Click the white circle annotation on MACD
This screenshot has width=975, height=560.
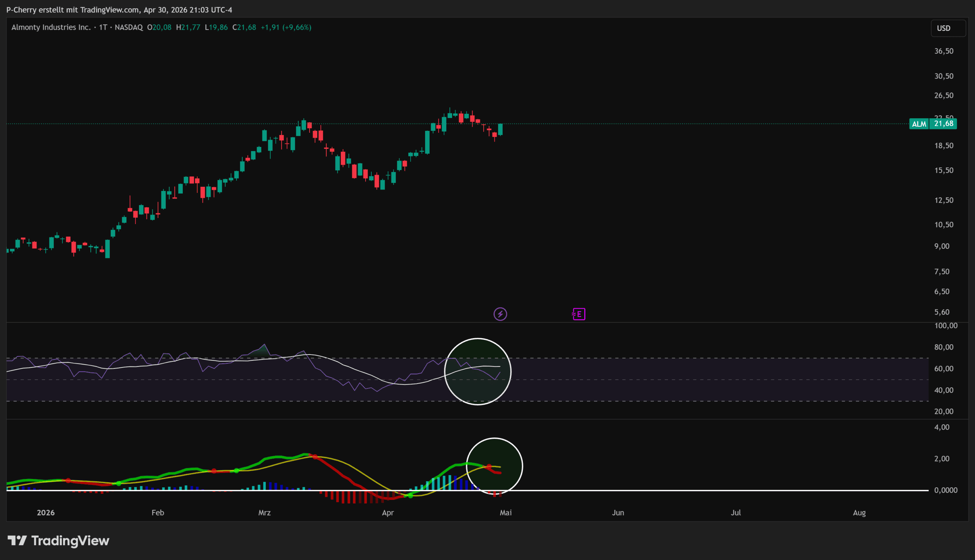pyautogui.click(x=494, y=466)
